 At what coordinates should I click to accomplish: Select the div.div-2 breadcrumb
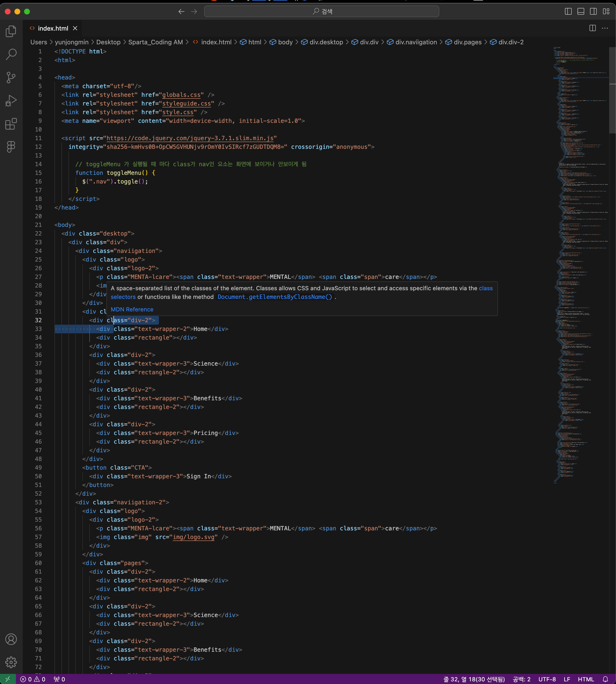click(x=507, y=42)
